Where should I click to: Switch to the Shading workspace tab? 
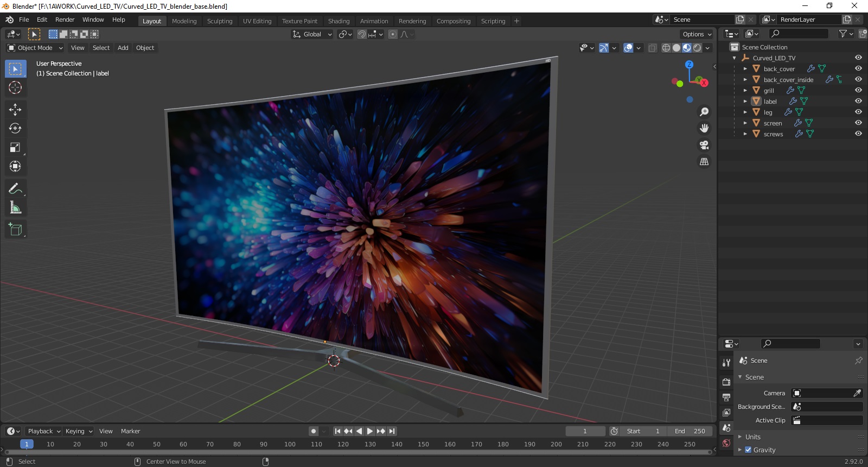[x=339, y=21]
